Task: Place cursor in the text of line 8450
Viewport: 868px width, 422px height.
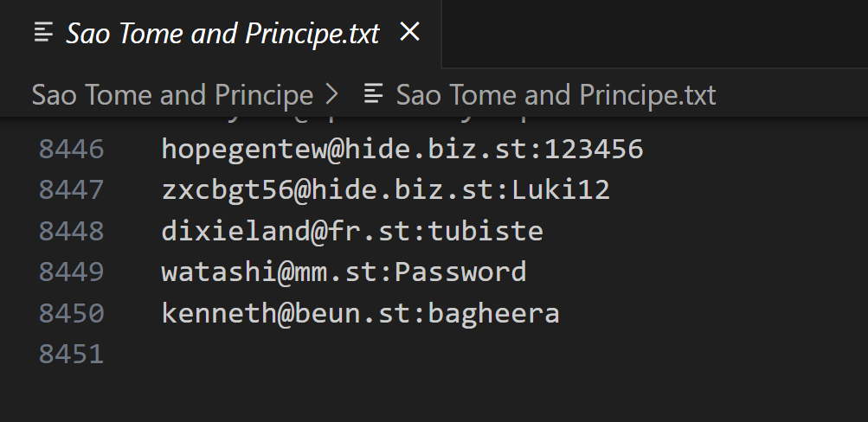Action: point(360,313)
